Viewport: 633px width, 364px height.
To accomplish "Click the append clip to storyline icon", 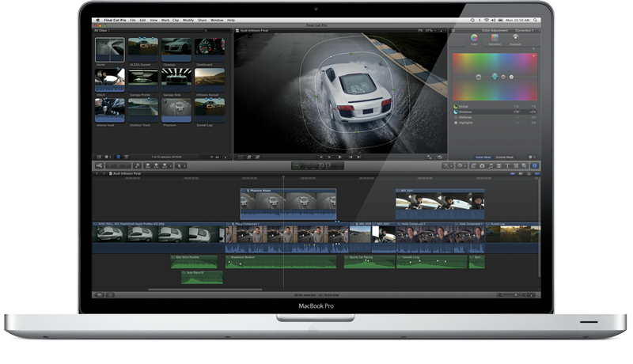I will [165, 166].
